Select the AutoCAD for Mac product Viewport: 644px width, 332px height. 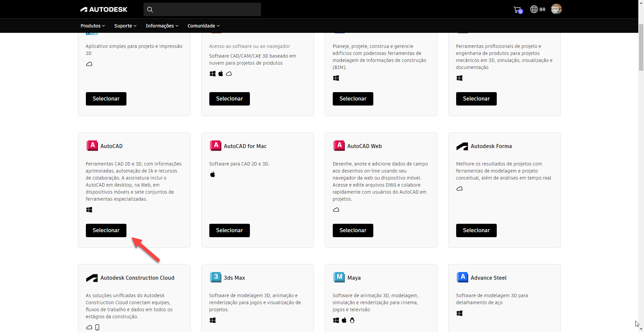click(x=229, y=230)
